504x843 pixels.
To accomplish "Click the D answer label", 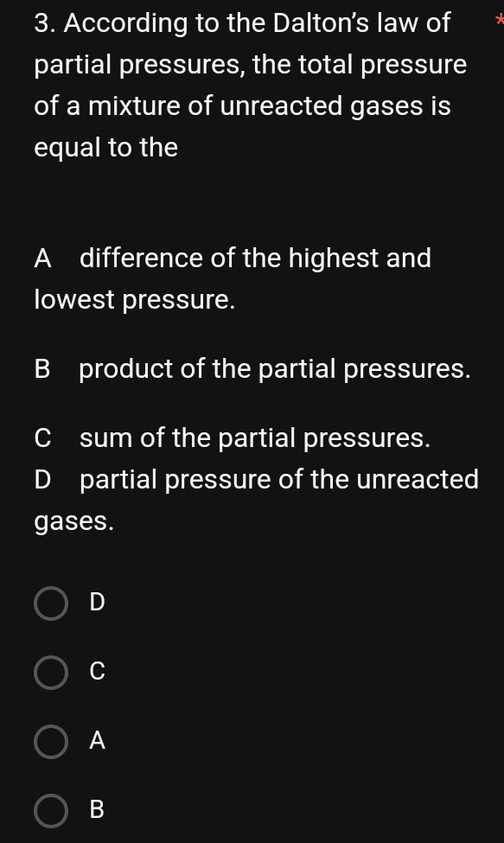I will coord(97,603).
